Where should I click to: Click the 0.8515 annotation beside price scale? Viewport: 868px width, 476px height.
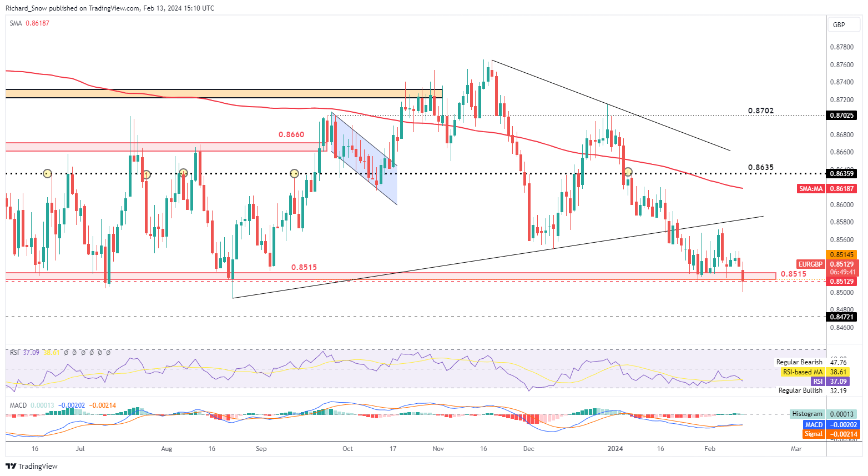(x=793, y=274)
